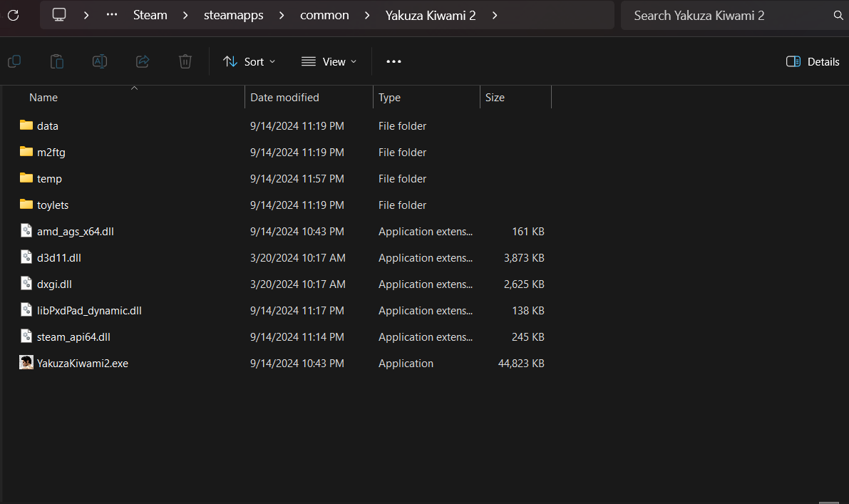Screen dimensions: 849x504
Task: Open See more options menu
Action: 393,61
